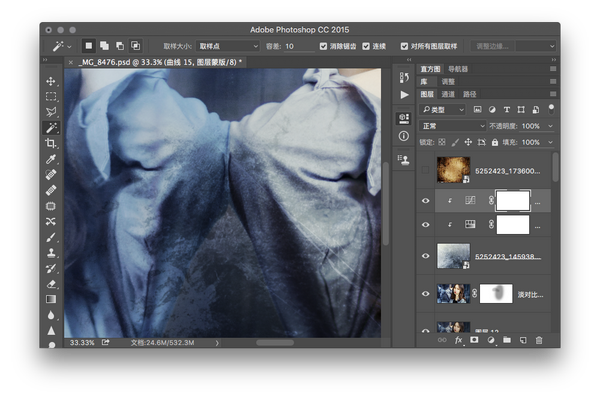
Task: Open Histogram panel options menu
Action: [553, 69]
